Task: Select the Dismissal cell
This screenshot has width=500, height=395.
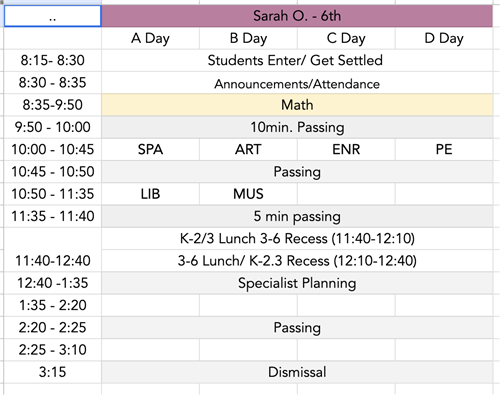Action: coord(297,372)
